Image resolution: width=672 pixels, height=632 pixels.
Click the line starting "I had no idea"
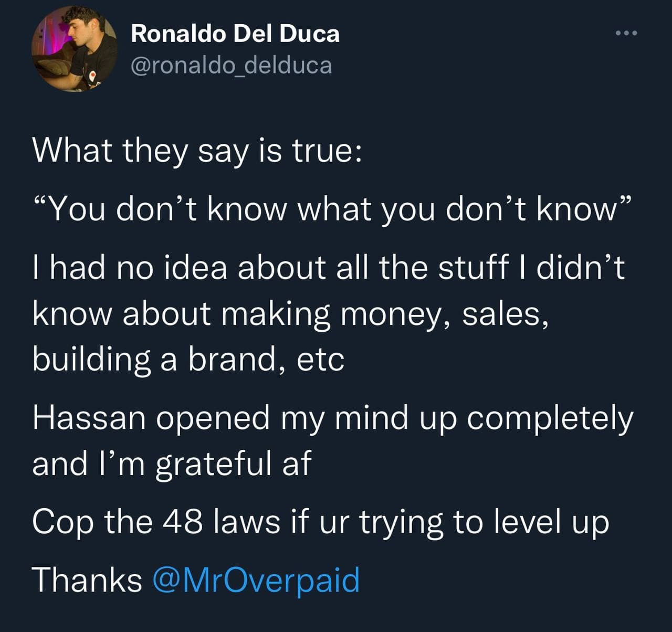[x=329, y=268]
